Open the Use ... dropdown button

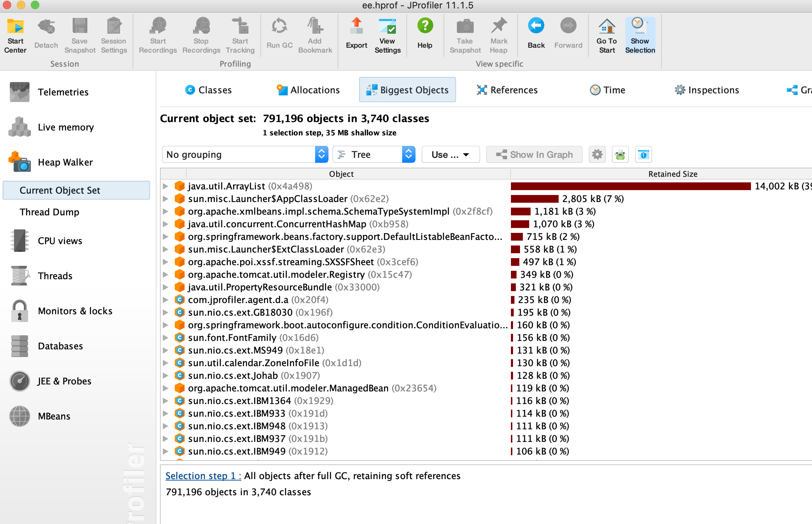[x=451, y=154]
